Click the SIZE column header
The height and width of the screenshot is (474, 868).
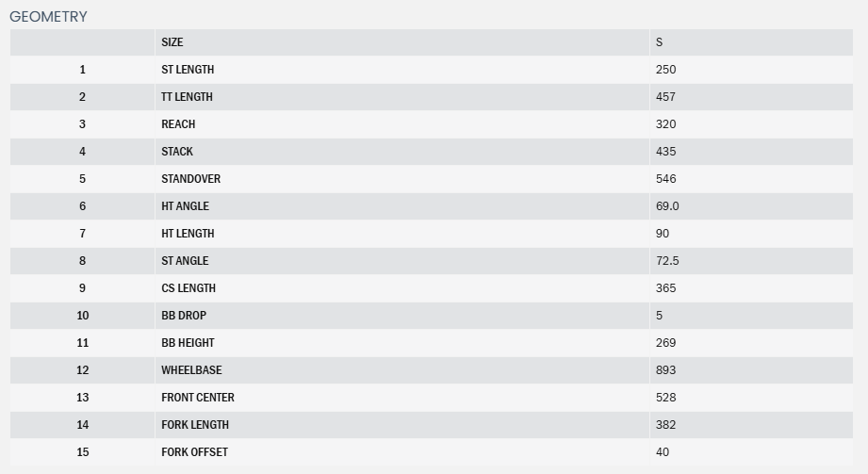point(172,42)
